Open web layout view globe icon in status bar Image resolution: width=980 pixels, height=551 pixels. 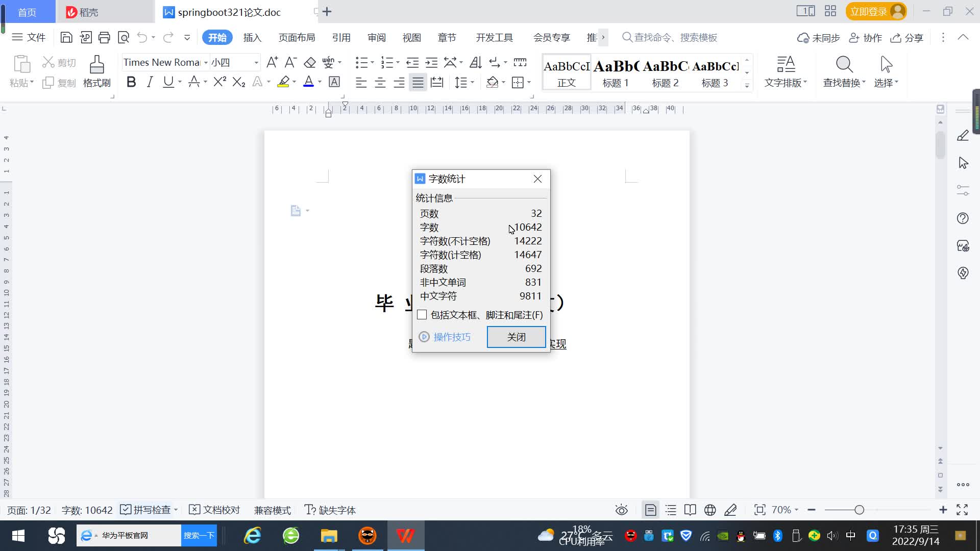(x=710, y=510)
